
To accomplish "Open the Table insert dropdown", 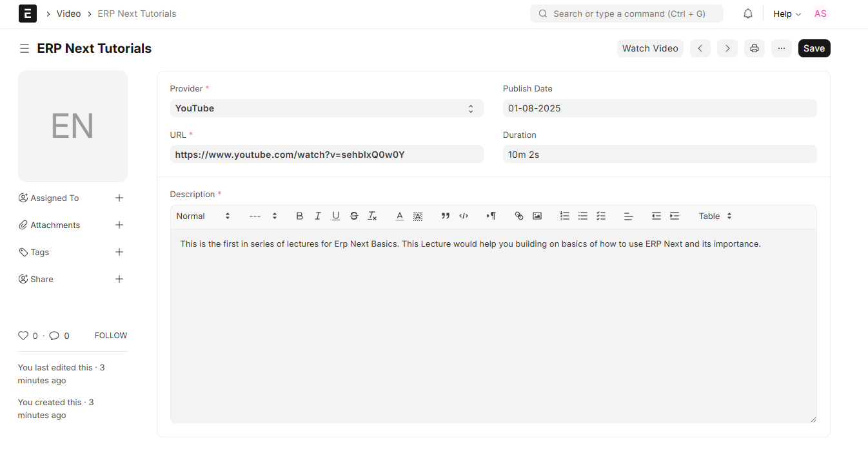I will point(715,216).
